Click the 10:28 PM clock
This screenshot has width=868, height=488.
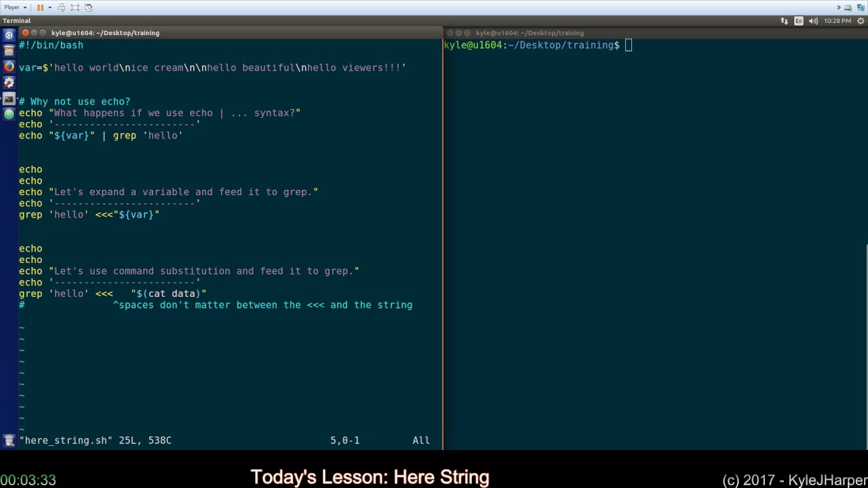click(x=837, y=21)
